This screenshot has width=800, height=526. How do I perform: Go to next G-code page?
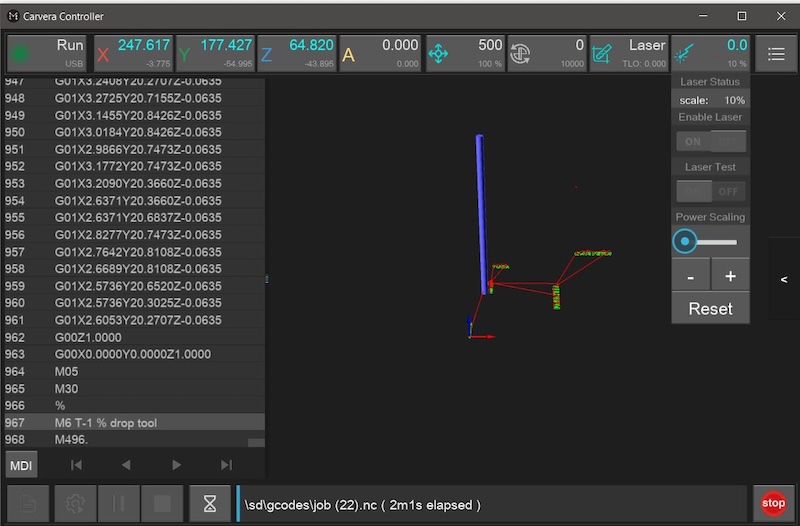click(x=177, y=465)
